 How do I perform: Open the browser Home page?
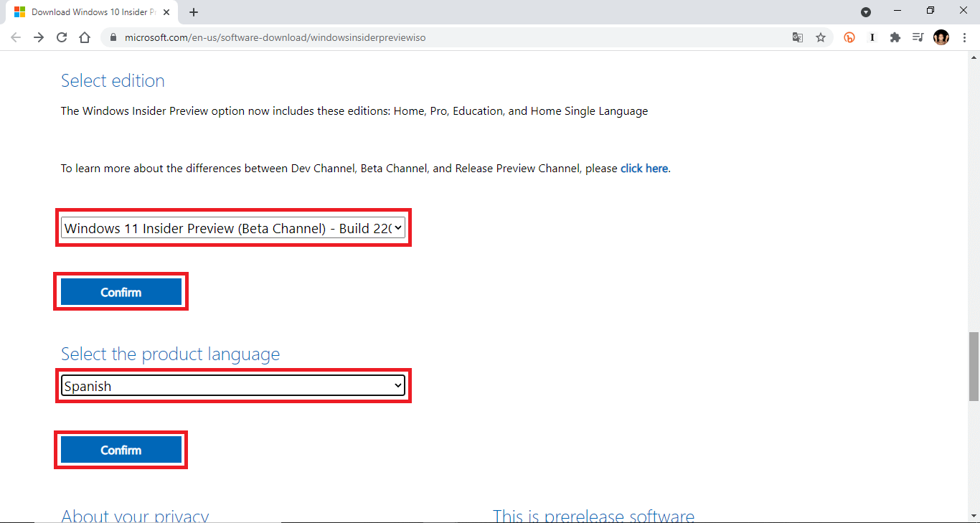(85, 37)
